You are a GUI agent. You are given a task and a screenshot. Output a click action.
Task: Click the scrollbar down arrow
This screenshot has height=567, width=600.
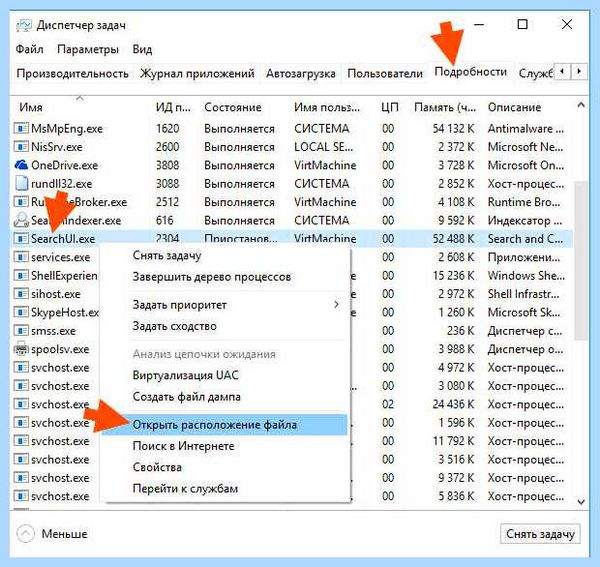[x=581, y=502]
